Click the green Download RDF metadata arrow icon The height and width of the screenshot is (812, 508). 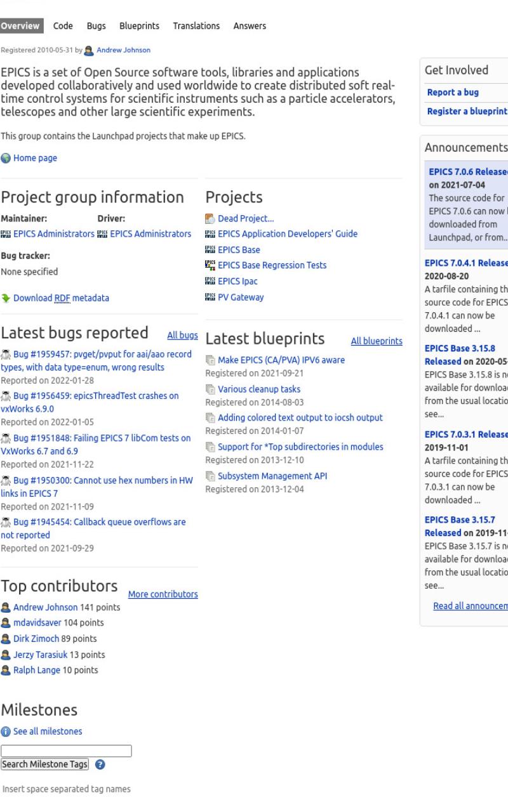click(x=5, y=298)
